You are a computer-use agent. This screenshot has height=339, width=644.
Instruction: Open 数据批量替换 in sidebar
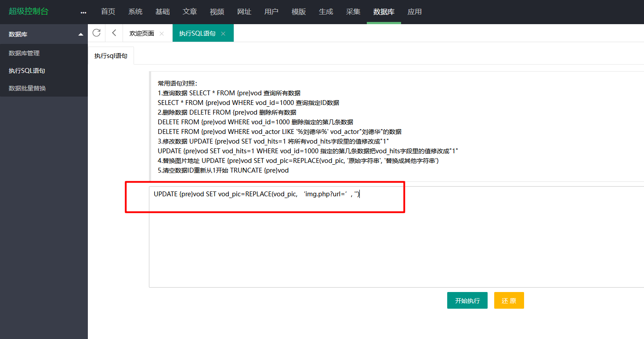pos(27,88)
